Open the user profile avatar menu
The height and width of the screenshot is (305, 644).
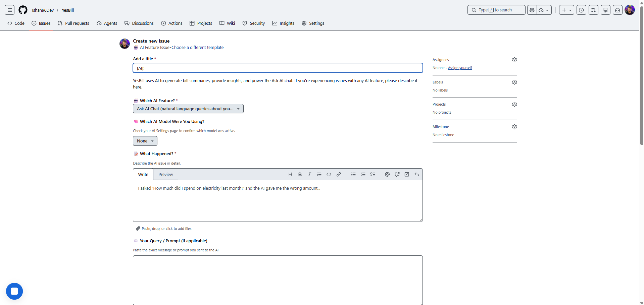[630, 10]
